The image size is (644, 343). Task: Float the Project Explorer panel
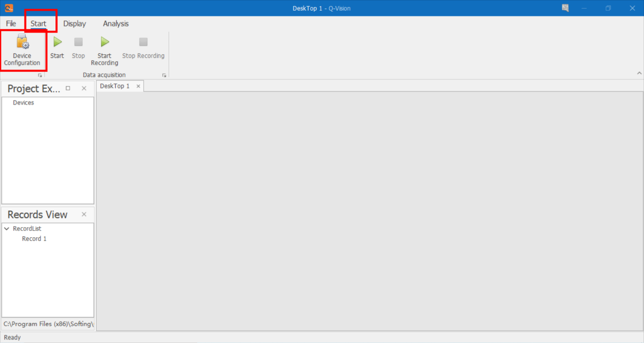point(68,88)
